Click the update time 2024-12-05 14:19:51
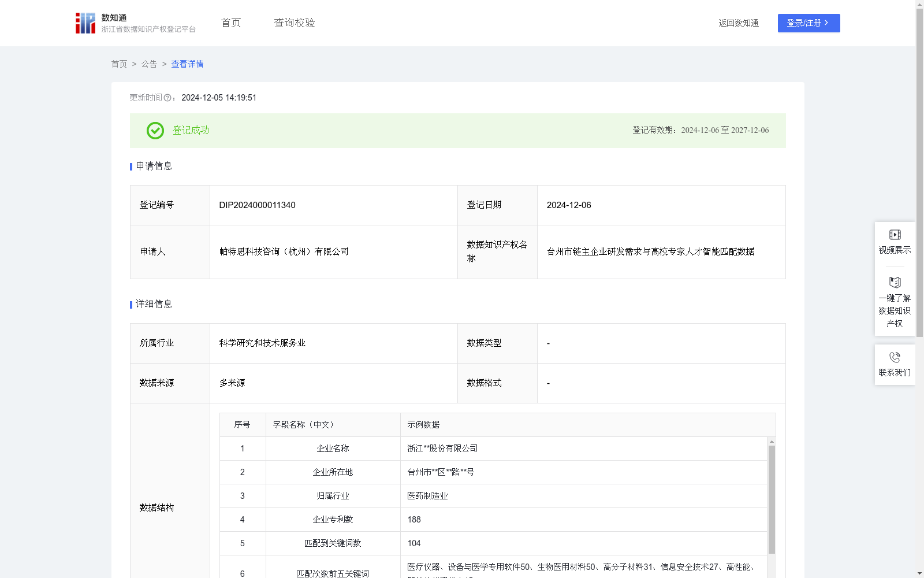The width and height of the screenshot is (924, 578). [x=219, y=98]
